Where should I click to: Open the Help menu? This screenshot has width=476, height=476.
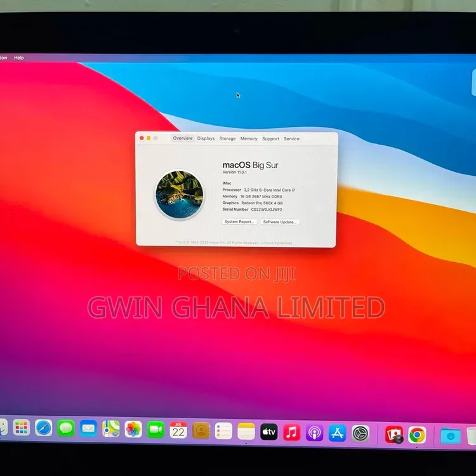pos(19,58)
